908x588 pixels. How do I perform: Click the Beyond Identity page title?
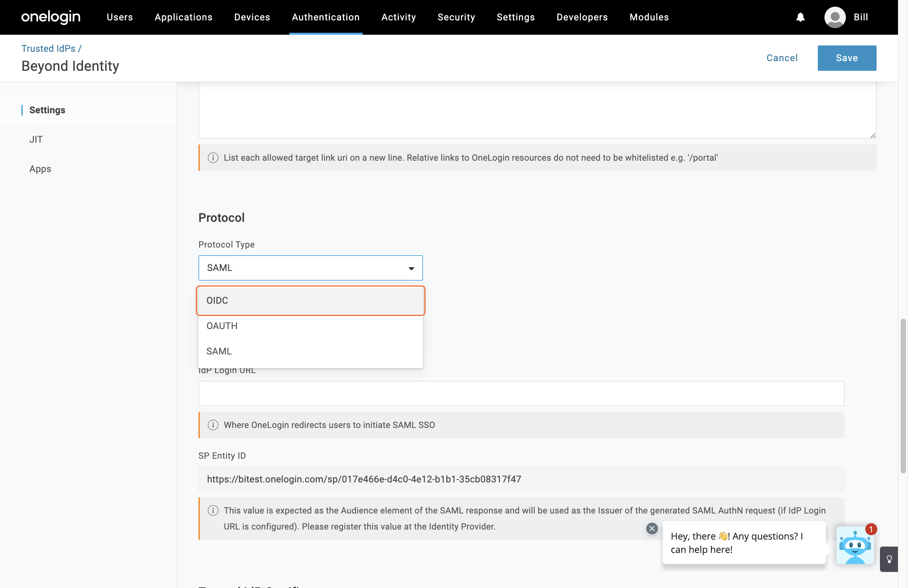[x=70, y=66]
